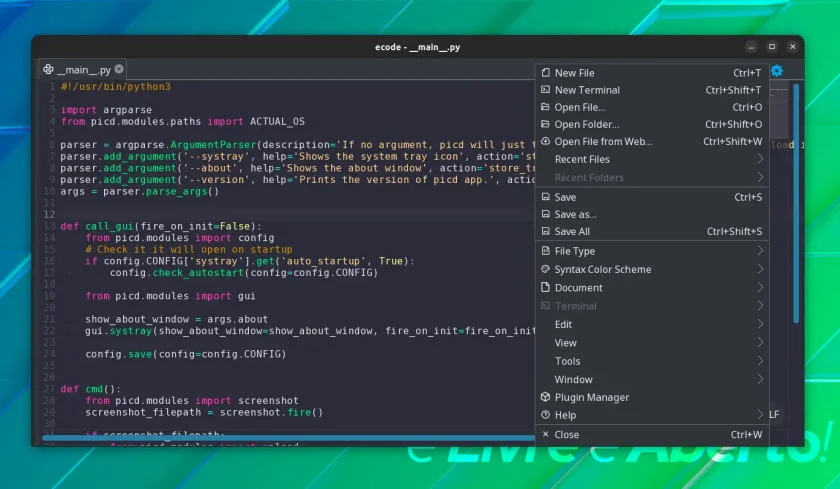The width and height of the screenshot is (840, 489).
Task: Click 'def call_gui' function definition
Action: pyautogui.click(x=161, y=225)
